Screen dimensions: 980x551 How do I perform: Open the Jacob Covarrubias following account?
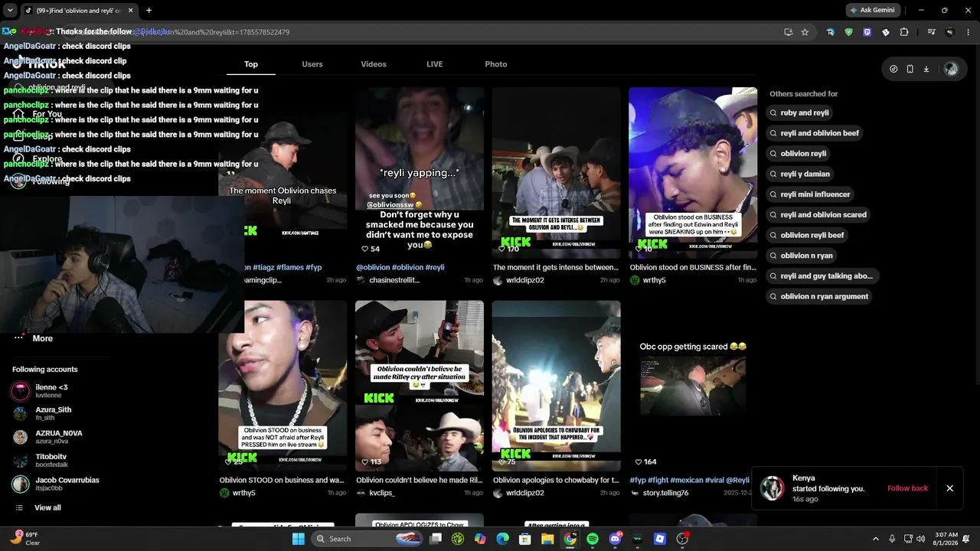55,484
